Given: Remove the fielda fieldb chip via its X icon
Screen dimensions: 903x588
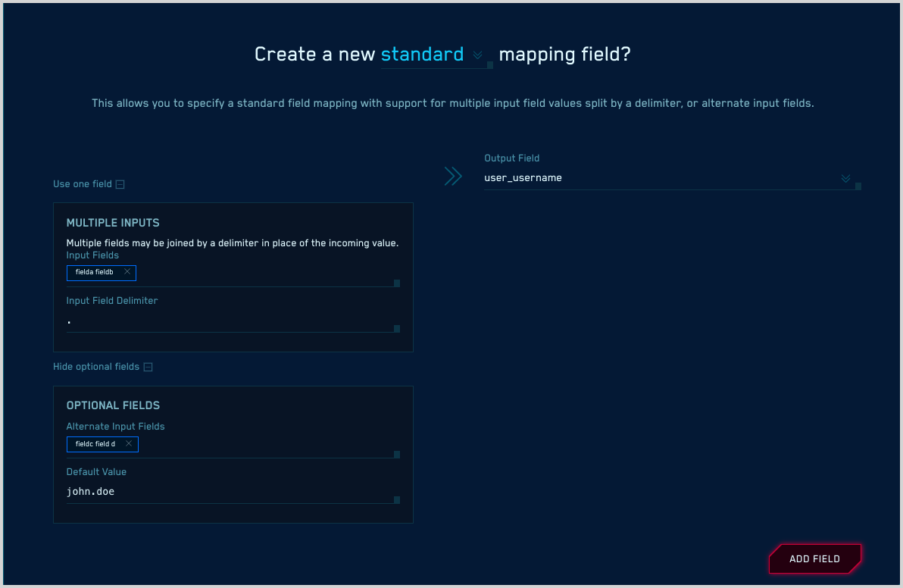Looking at the screenshot, I should click(129, 273).
